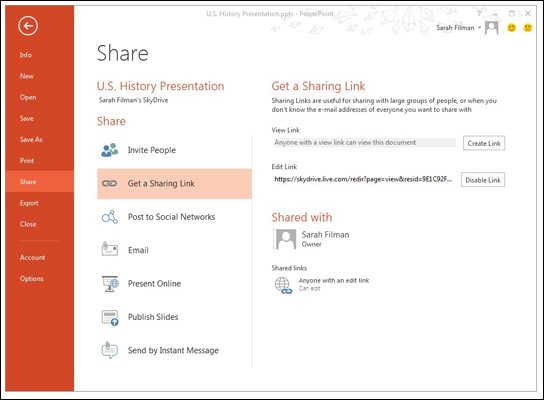Close the PowerPoint window
Viewport: 544px width, 400px height.
pyautogui.click(x=528, y=13)
